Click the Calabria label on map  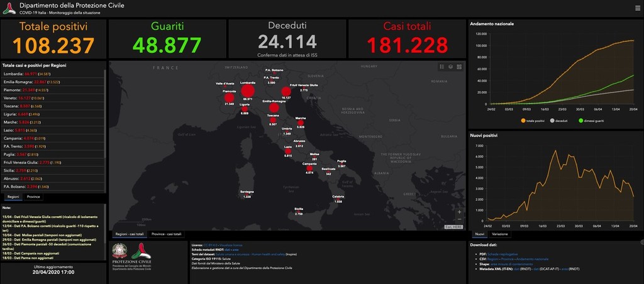pos(338,197)
